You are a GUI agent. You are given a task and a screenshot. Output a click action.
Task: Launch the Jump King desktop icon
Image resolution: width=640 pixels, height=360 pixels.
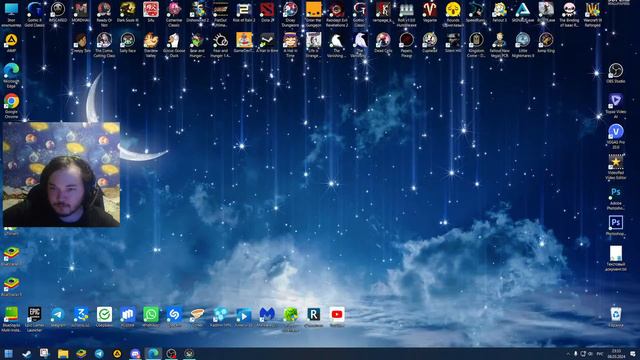(546, 42)
